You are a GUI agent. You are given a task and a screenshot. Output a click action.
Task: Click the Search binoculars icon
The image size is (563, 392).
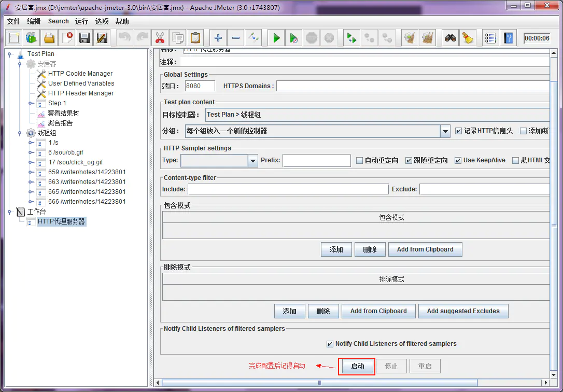coord(451,38)
